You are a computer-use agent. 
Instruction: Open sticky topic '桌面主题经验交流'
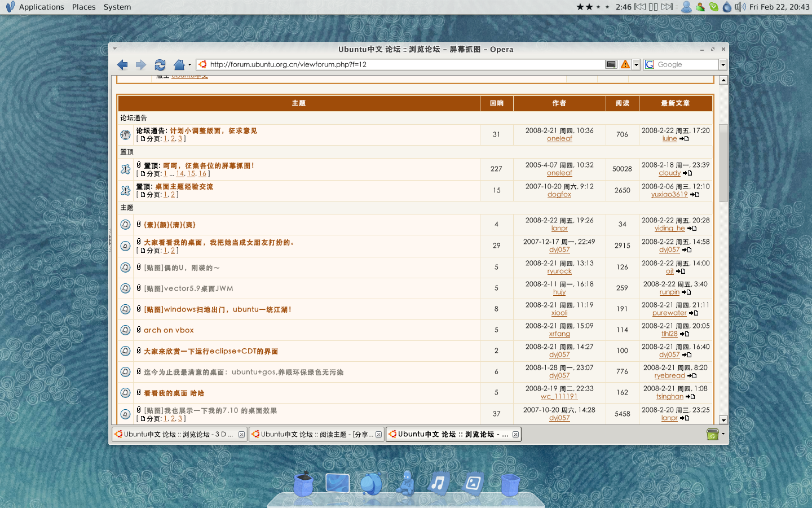pyautogui.click(x=184, y=186)
